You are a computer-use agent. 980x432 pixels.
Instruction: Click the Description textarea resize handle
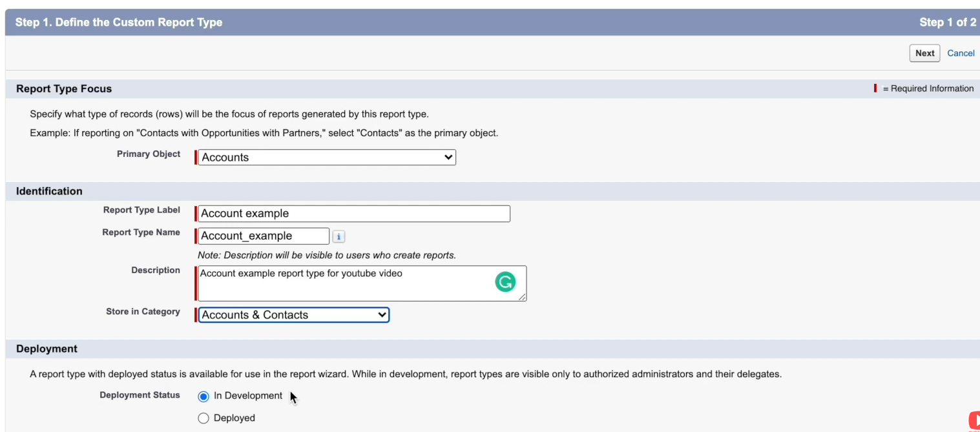(x=522, y=298)
